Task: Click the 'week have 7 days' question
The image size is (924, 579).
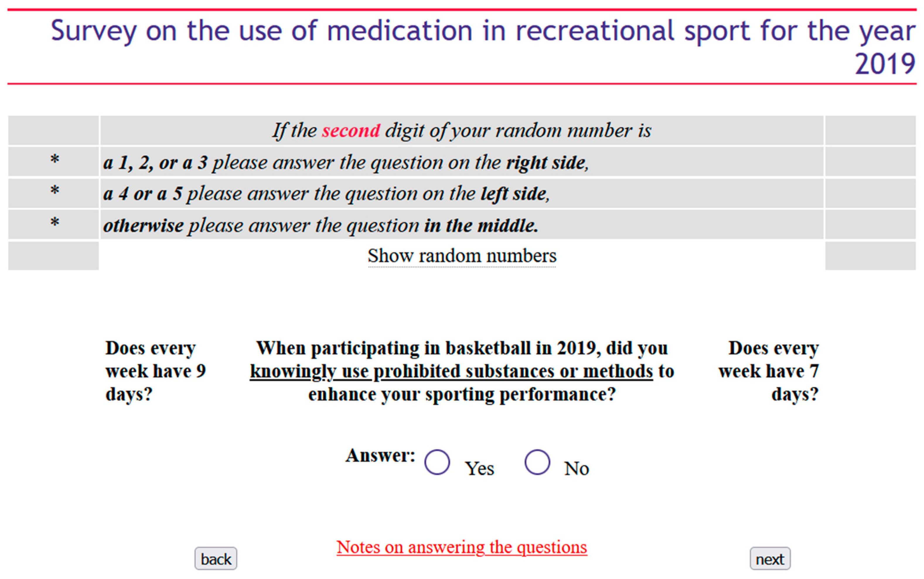Action: tap(769, 371)
